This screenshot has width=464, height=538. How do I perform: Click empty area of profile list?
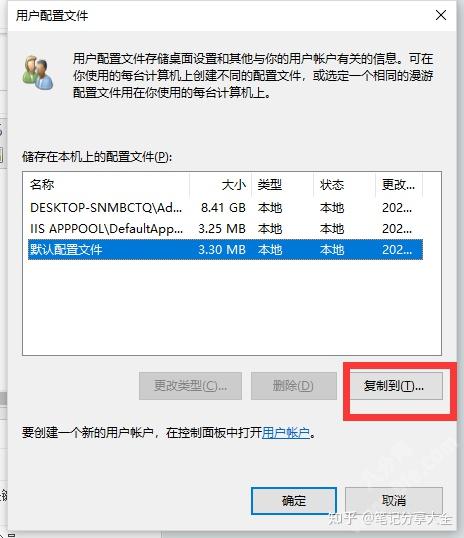click(232, 307)
